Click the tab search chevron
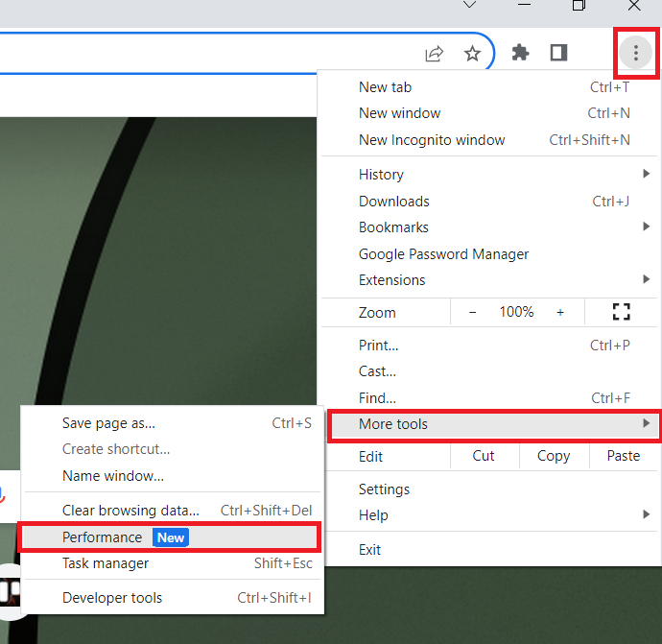Viewport: 662px width, 644px height. tap(469, 5)
